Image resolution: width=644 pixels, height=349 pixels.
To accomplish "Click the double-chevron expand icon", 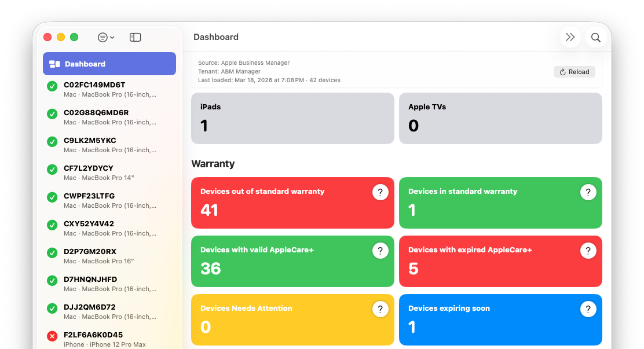I will pyautogui.click(x=570, y=36).
